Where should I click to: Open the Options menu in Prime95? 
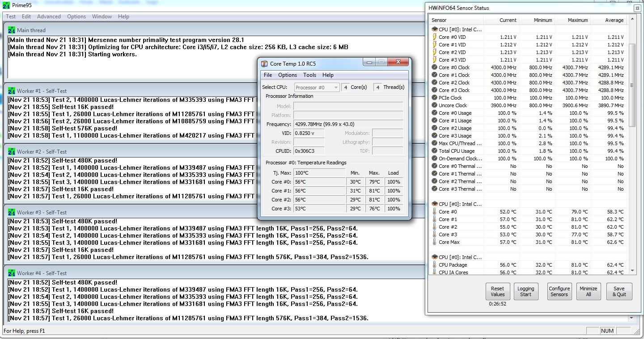click(x=76, y=17)
